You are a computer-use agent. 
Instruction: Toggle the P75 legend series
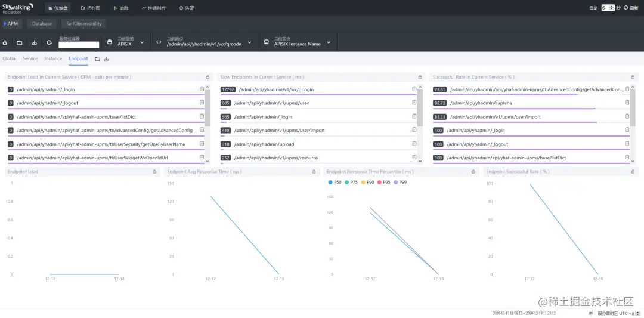coord(351,182)
